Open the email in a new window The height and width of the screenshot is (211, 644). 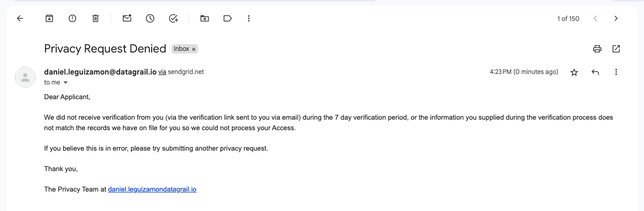pyautogui.click(x=616, y=49)
